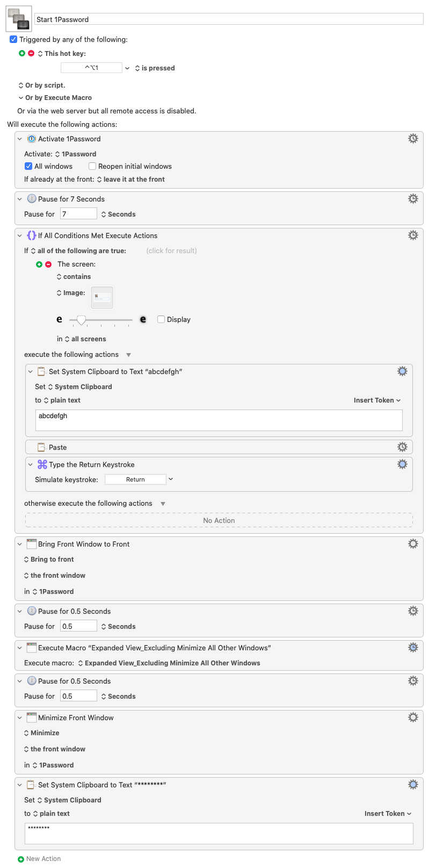Open Insert Token menu for ******** clipboard
429x868 pixels.
click(x=388, y=813)
